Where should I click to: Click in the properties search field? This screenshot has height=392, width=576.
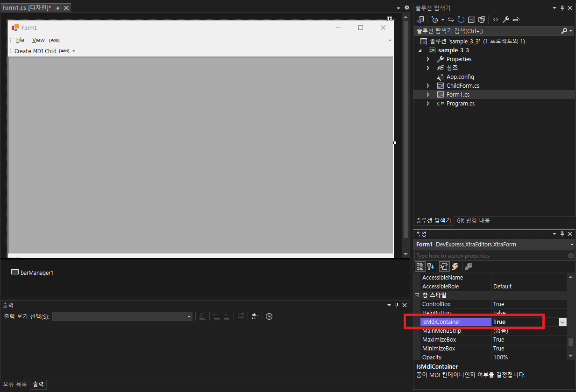(x=491, y=256)
